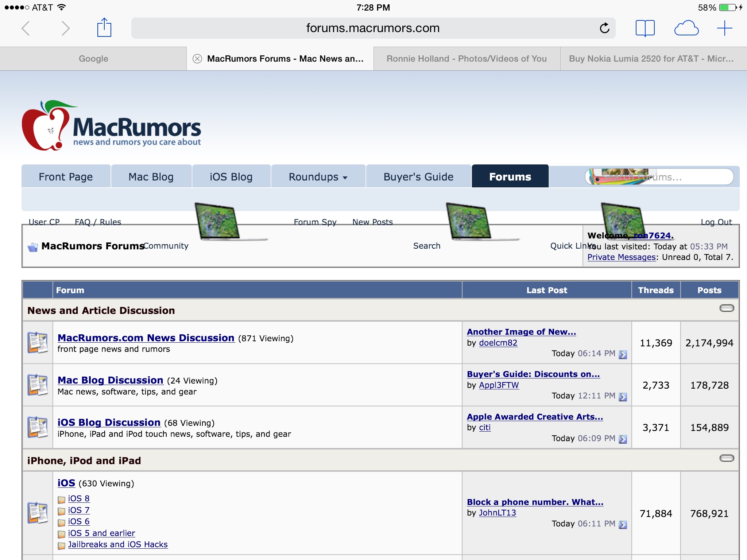This screenshot has width=747, height=560.
Task: Open the bookmarks book icon
Action: (645, 28)
